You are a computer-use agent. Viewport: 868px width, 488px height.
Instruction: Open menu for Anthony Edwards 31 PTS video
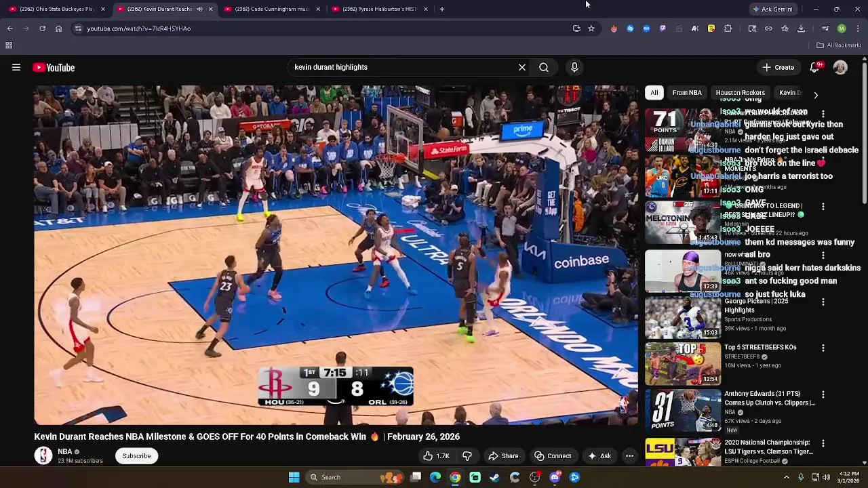point(823,394)
